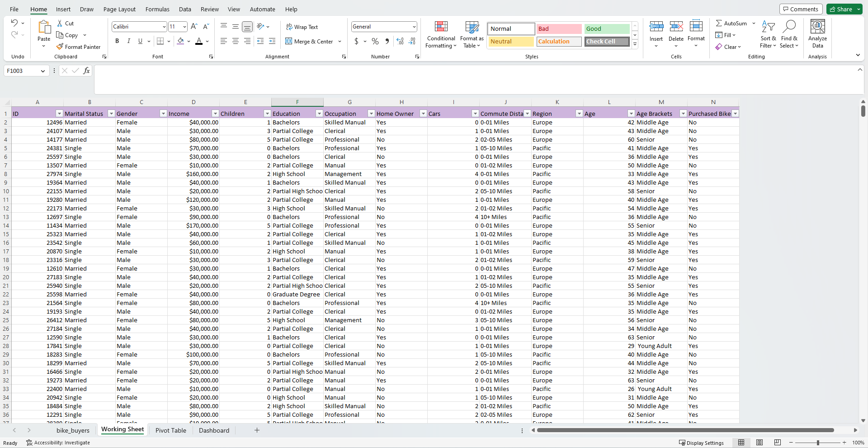Open the Marital Status filter dropdown
Viewport: 868px width, 448px height.
click(111, 114)
